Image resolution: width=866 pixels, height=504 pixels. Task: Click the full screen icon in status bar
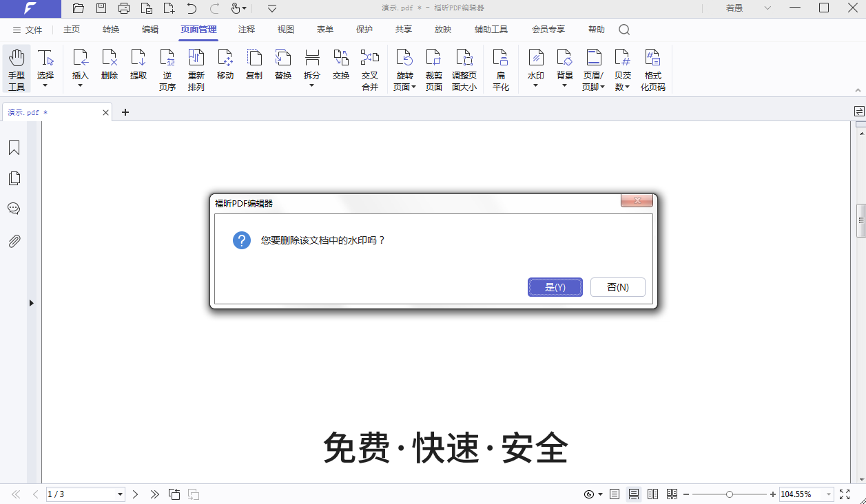point(845,494)
